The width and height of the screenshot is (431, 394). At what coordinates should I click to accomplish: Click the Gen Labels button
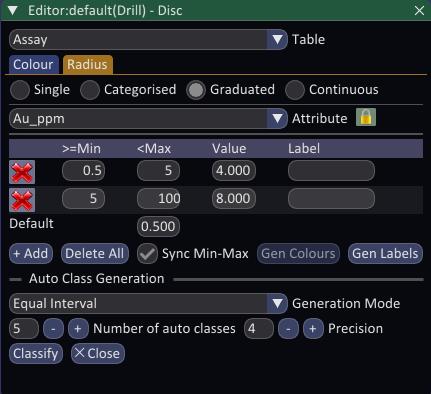[385, 254]
